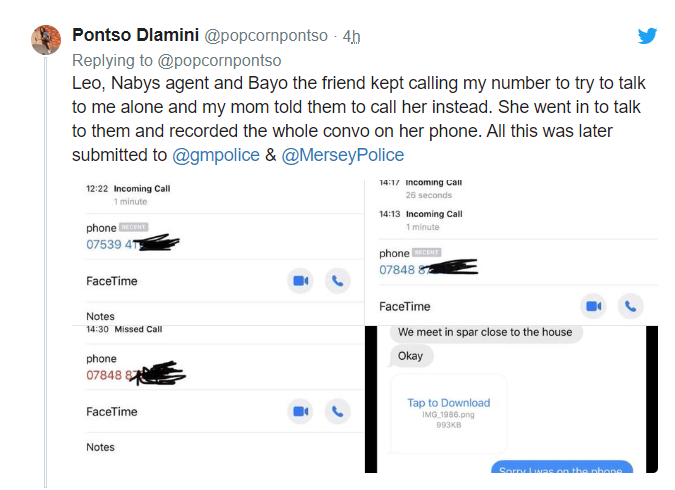Tap FaceTime video icon in bottom-left screenshot
This screenshot has height=490, width=675.
tap(300, 411)
